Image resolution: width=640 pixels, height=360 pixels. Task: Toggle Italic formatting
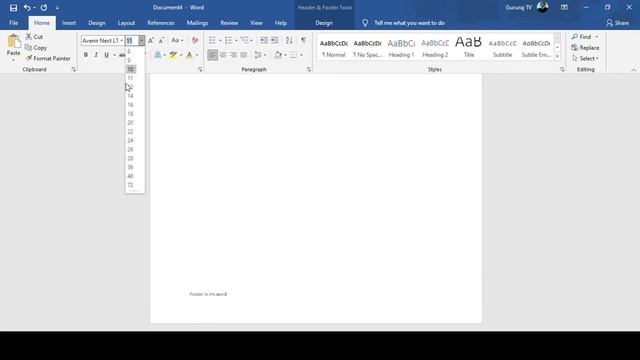click(96, 55)
